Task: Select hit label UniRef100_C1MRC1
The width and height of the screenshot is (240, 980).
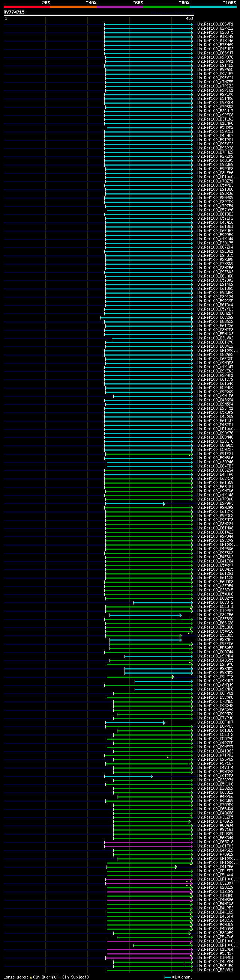Action: 215,957
